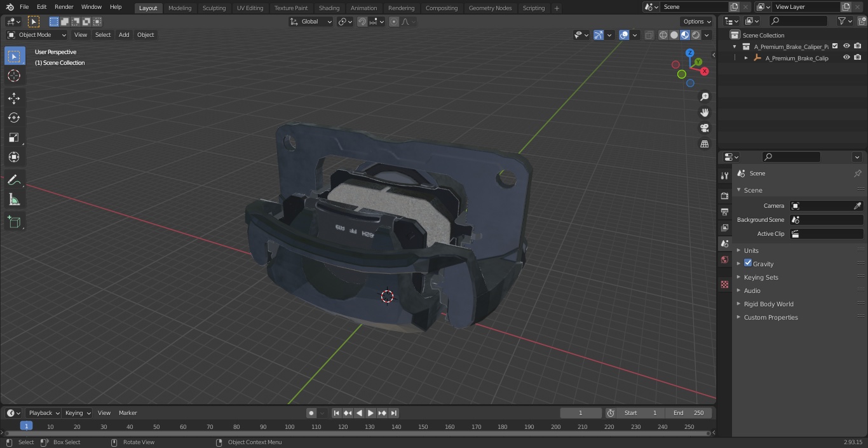Screen dimensions: 868x448
Task: Open the Texture properties tab
Action: pos(724,284)
